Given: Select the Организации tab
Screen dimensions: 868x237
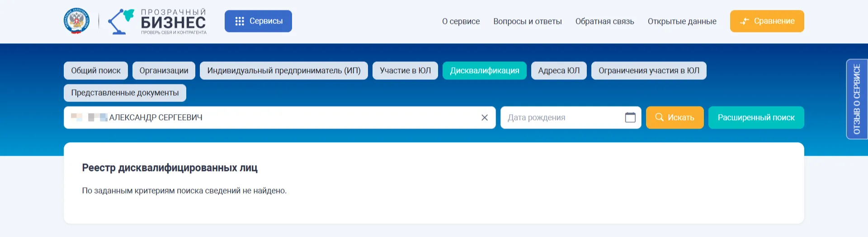Looking at the screenshot, I should pyautogui.click(x=164, y=70).
